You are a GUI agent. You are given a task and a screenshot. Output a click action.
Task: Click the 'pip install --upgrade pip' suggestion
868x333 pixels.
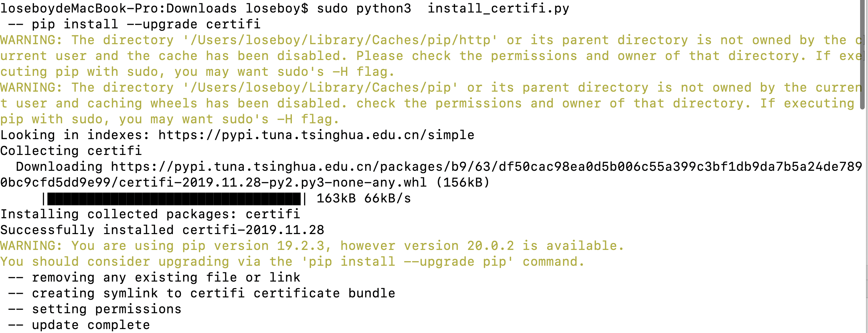(411, 261)
